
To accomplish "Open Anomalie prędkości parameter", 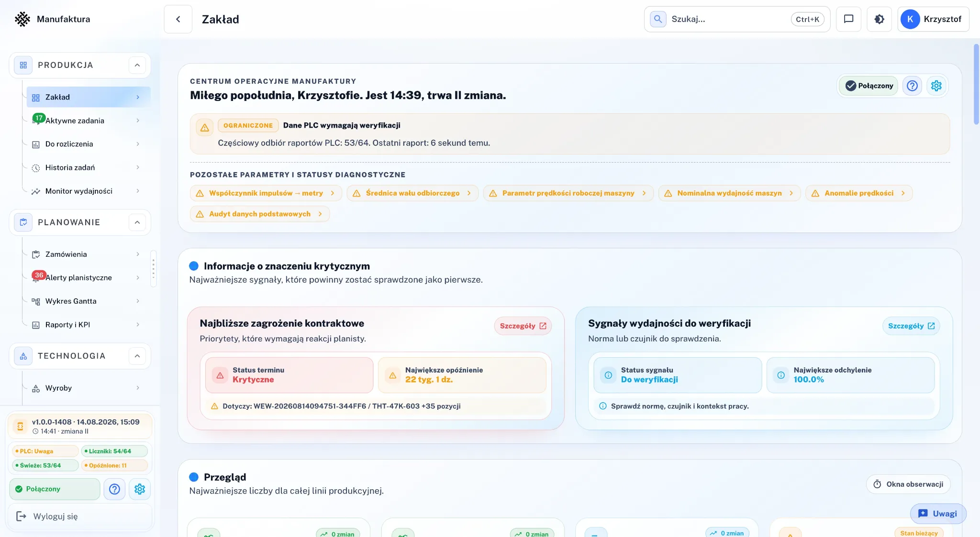I will (x=859, y=193).
